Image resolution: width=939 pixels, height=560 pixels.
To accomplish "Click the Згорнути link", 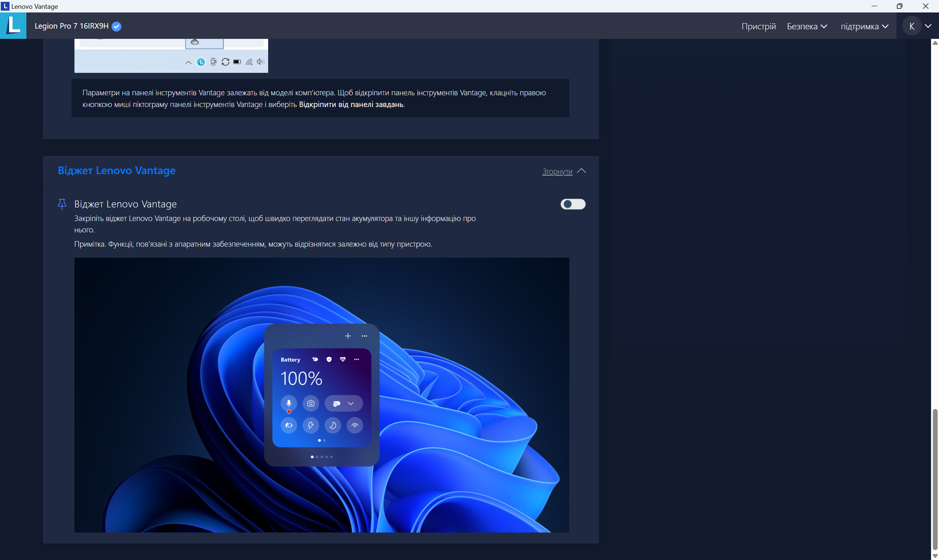I will [557, 172].
